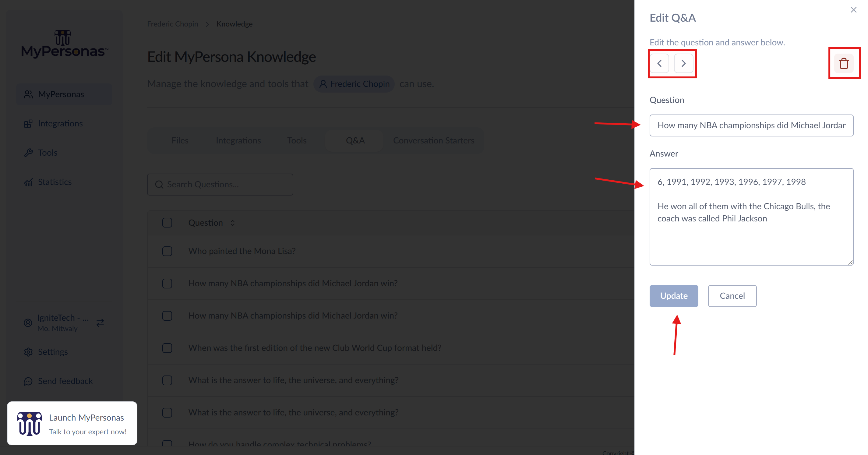Sort by the Question column arrows
The width and height of the screenshot is (868, 455).
coord(232,223)
